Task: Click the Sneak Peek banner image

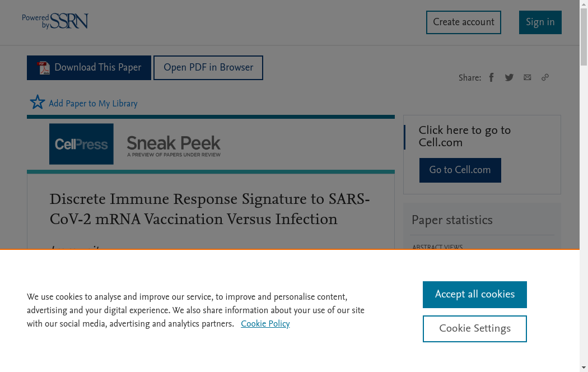Action: [x=174, y=146]
